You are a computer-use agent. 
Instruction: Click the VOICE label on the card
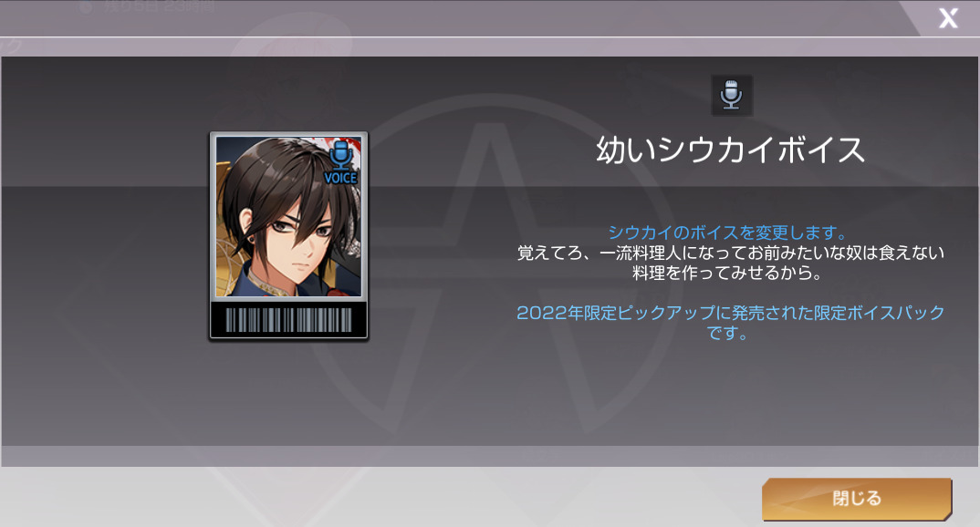[340, 178]
